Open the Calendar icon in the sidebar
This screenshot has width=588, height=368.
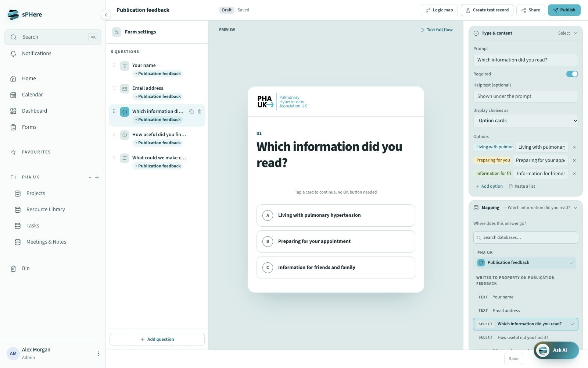coord(13,95)
